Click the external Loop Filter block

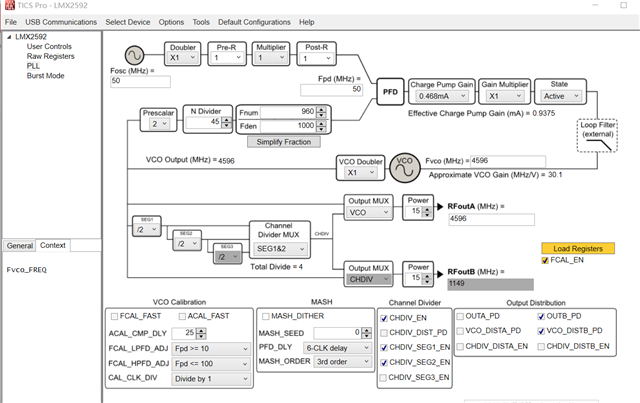tap(597, 136)
